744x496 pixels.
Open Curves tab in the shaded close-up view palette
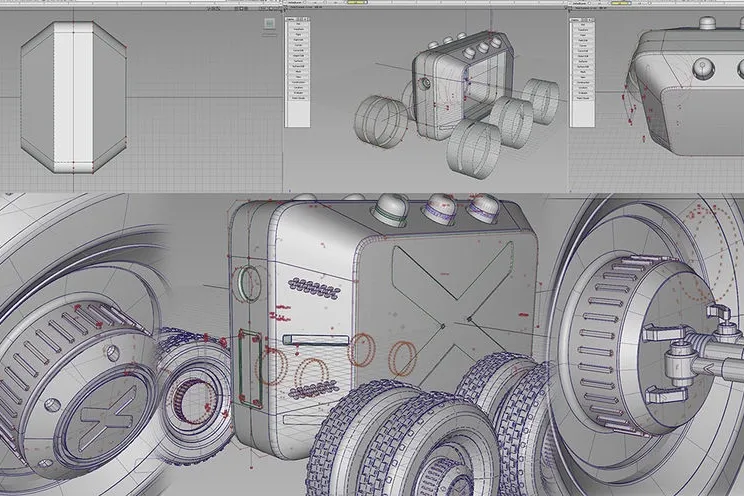583,46
